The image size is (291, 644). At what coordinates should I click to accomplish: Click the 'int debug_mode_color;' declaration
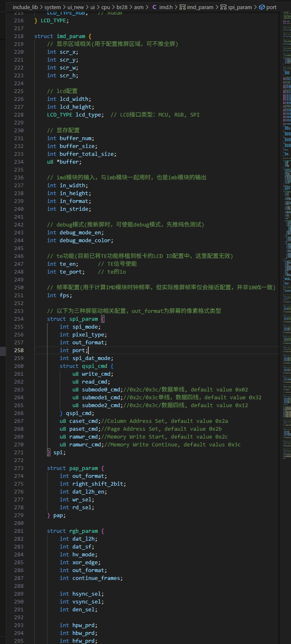(x=80, y=240)
